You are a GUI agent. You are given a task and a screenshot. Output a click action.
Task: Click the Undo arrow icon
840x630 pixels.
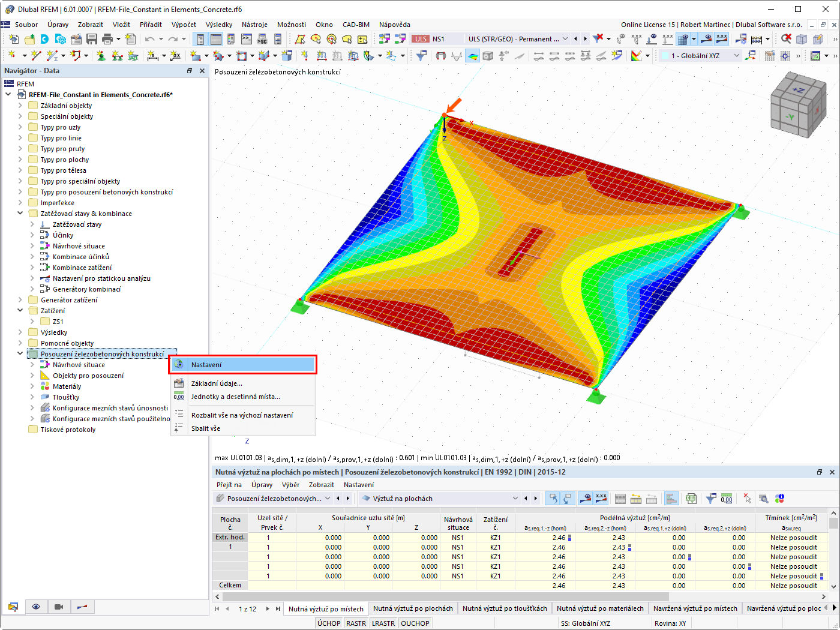click(x=149, y=39)
